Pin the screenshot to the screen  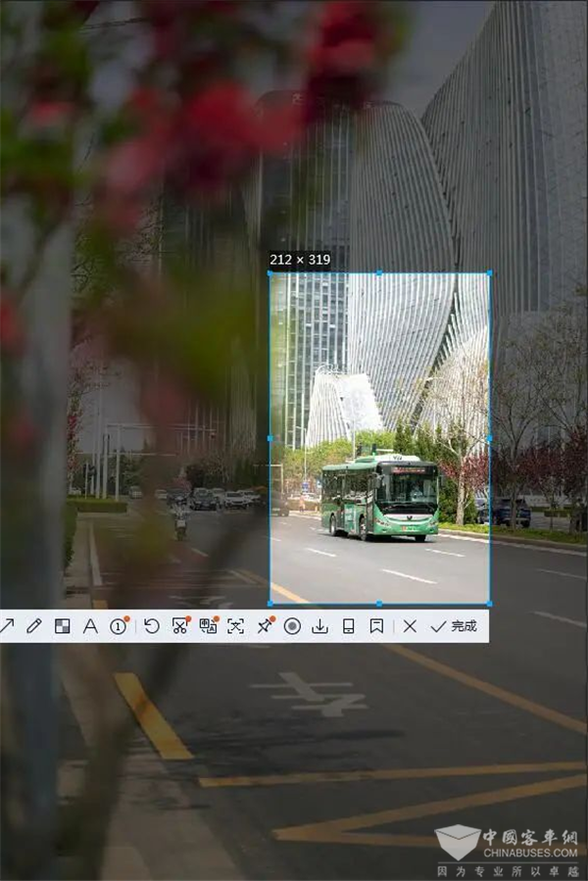click(x=264, y=626)
